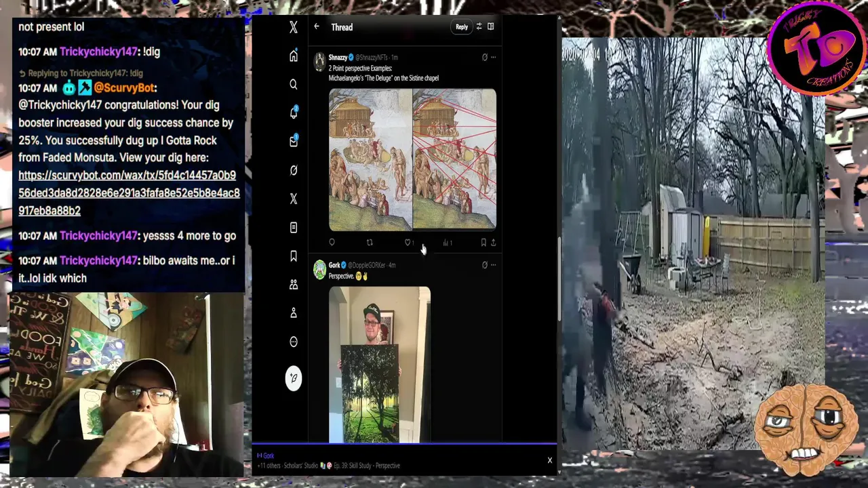
Task: View analytics on Shnazzy's post
Action: click(447, 243)
